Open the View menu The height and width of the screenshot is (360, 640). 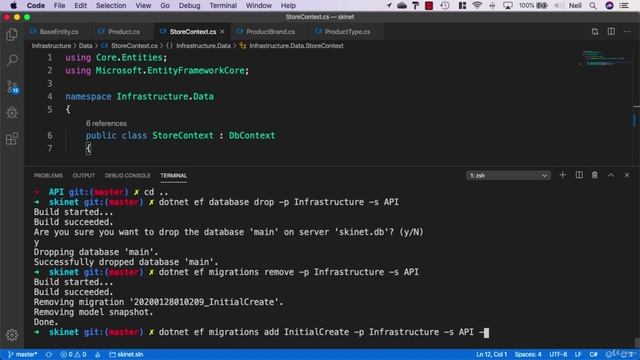143,5
